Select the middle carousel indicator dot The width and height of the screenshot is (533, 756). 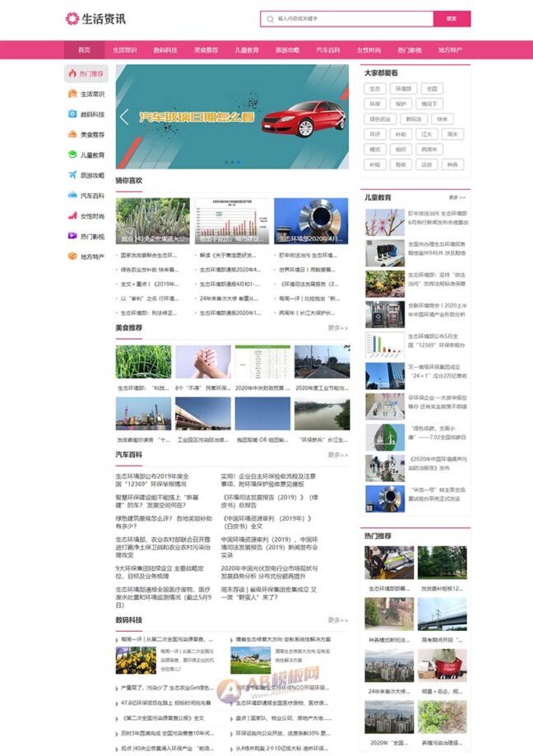click(x=232, y=163)
